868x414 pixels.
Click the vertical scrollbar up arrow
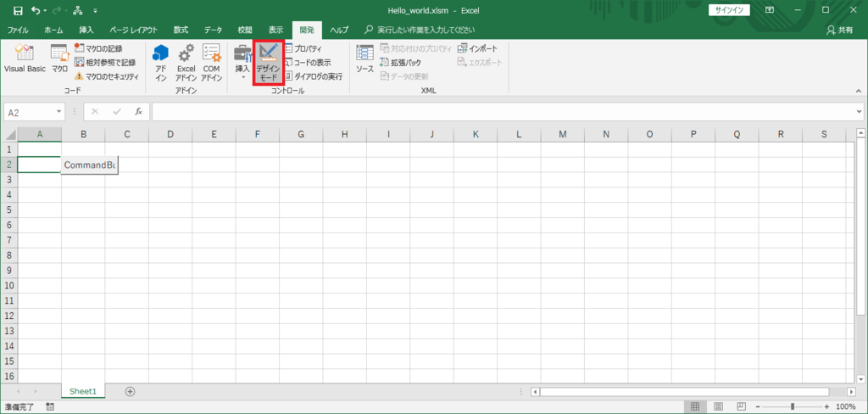click(861, 133)
